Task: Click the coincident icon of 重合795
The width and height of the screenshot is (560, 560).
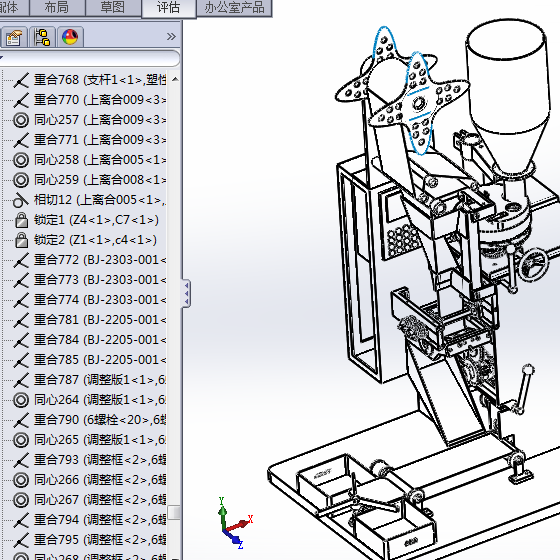Action: 21,540
